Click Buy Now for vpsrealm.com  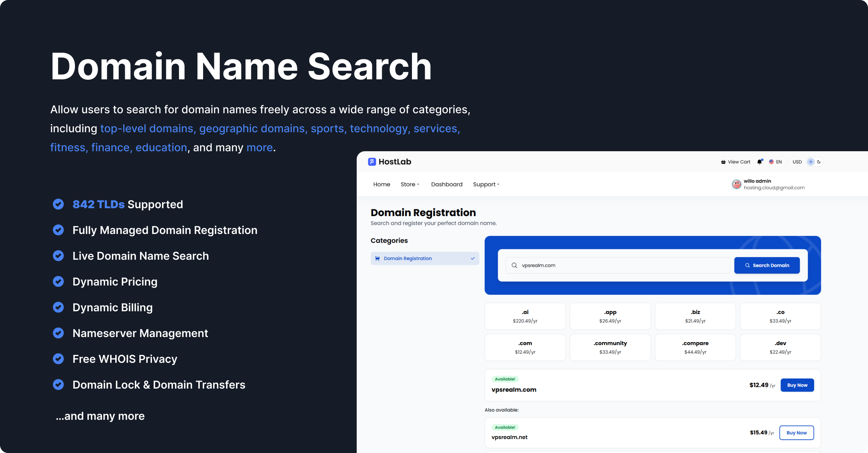[x=797, y=385]
